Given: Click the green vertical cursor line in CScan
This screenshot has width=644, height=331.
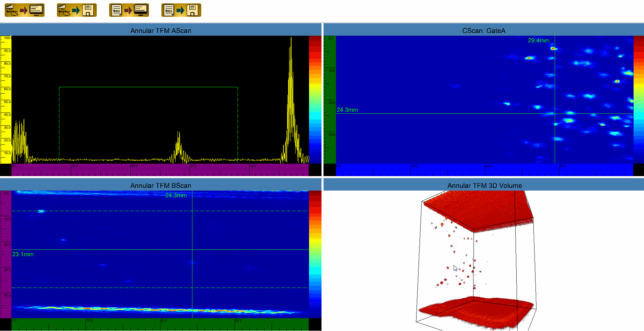Looking at the screenshot, I should coord(555,100).
